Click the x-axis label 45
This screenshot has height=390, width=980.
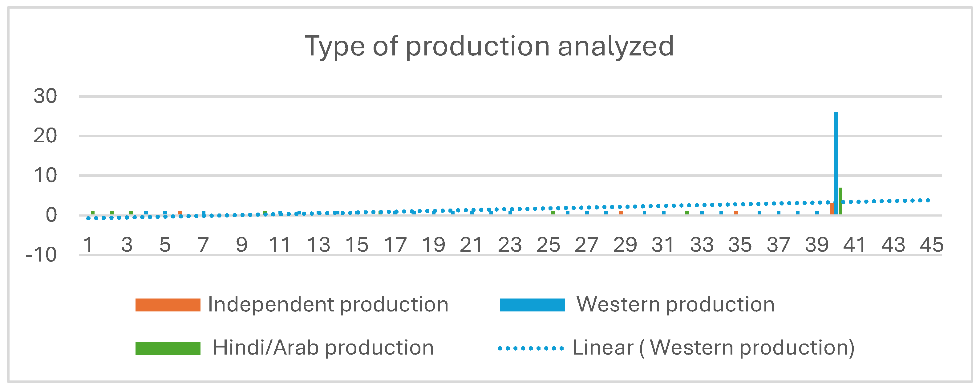[x=932, y=245]
